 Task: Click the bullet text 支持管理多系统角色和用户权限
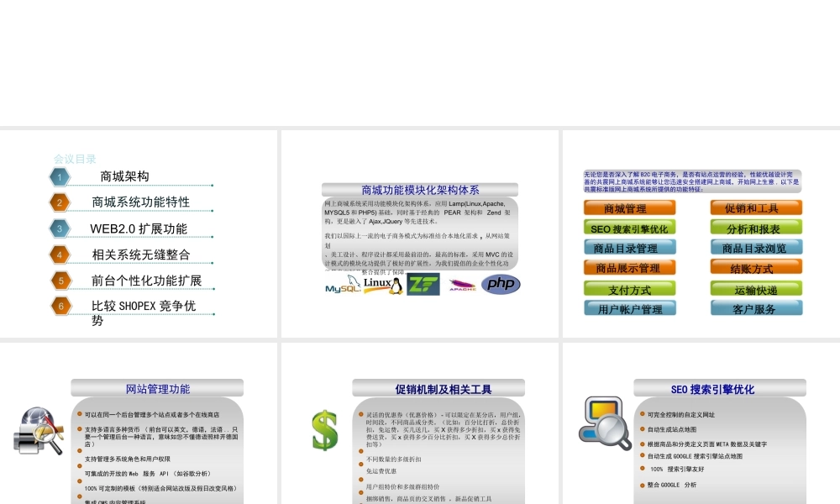[x=128, y=459]
